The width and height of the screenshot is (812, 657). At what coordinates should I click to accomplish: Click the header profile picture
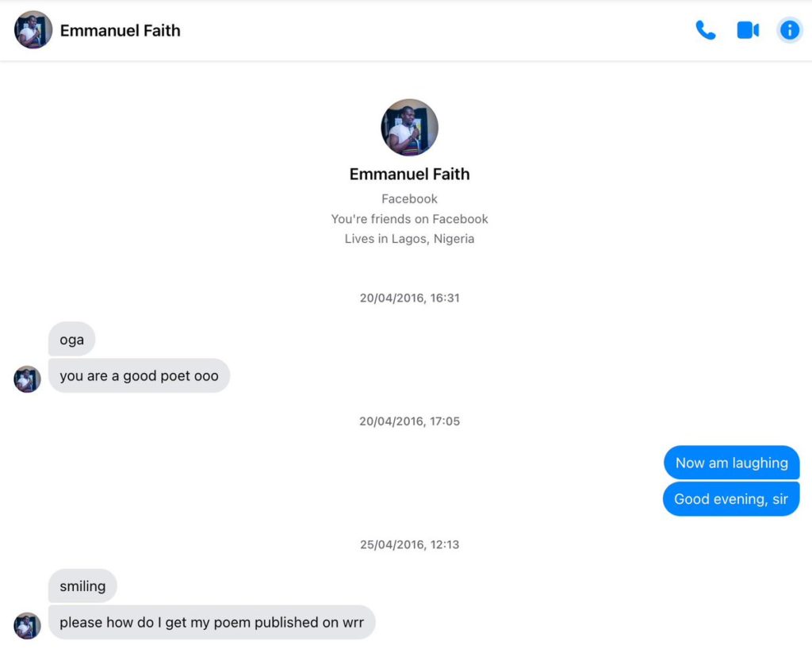(x=33, y=30)
